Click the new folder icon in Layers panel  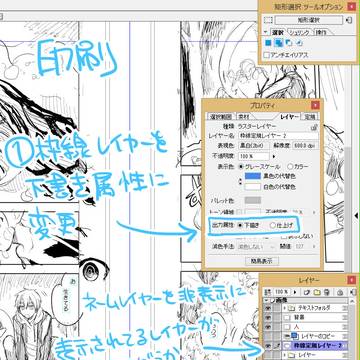pos(317,292)
